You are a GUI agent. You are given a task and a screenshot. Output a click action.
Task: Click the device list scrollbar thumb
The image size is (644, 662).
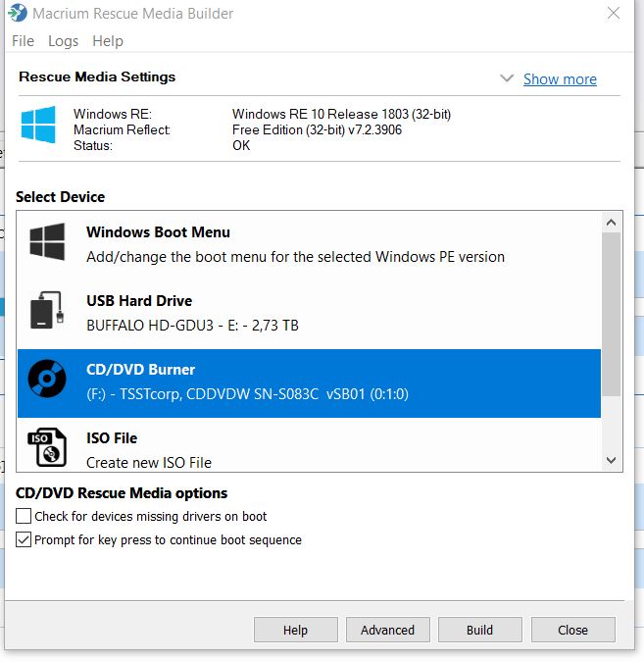[611, 315]
